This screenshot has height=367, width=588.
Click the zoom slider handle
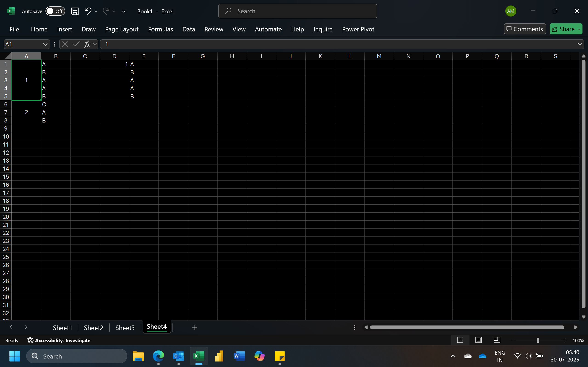tap(538, 340)
